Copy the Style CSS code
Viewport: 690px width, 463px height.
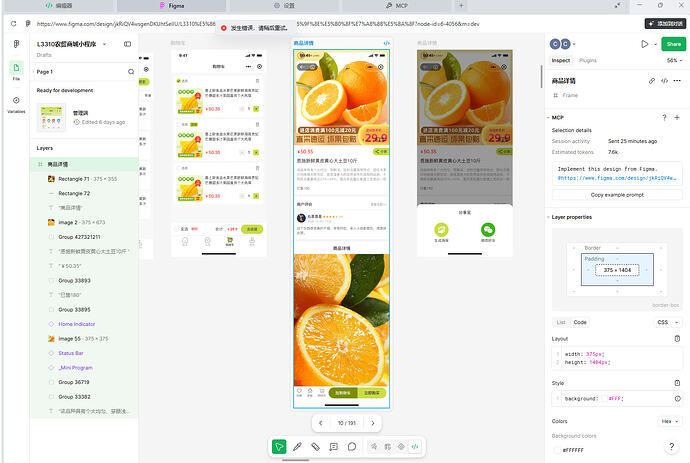pyautogui.click(x=677, y=383)
